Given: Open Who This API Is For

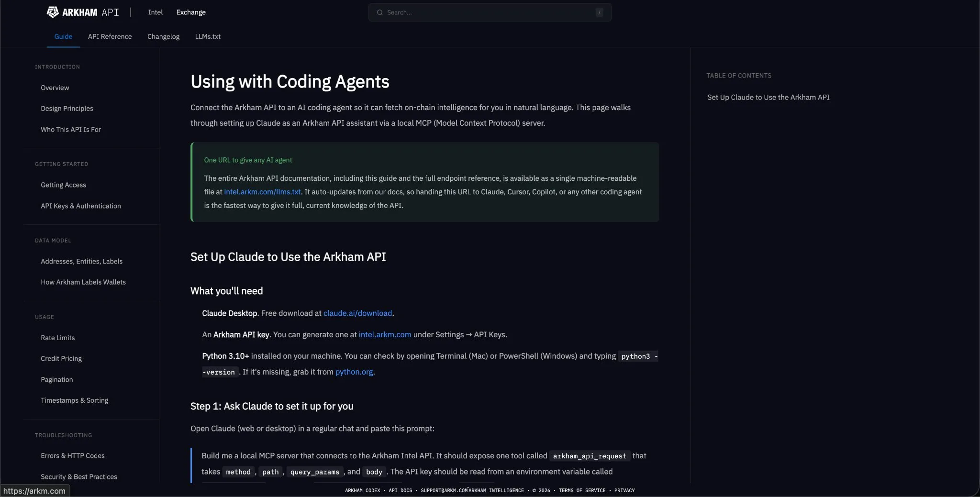Looking at the screenshot, I should click(x=71, y=130).
